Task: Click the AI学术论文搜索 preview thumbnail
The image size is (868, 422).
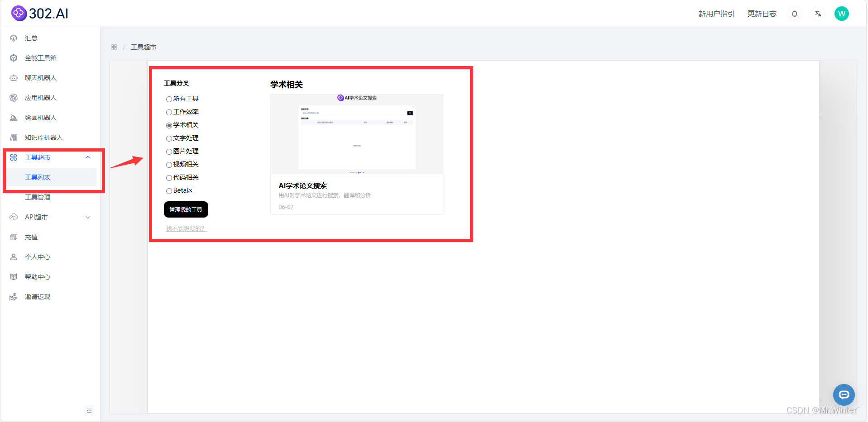Action: point(357,134)
